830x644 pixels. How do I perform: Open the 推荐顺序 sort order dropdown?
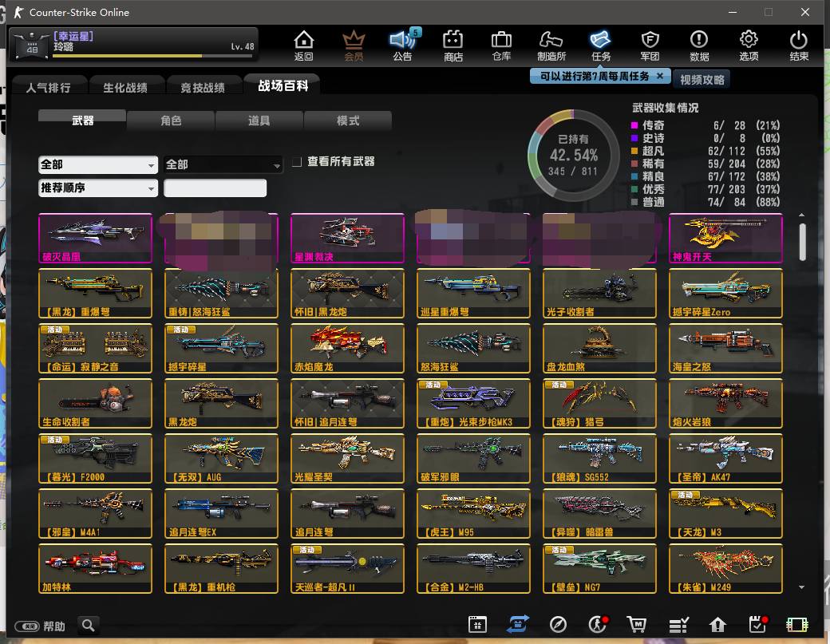[x=98, y=188]
